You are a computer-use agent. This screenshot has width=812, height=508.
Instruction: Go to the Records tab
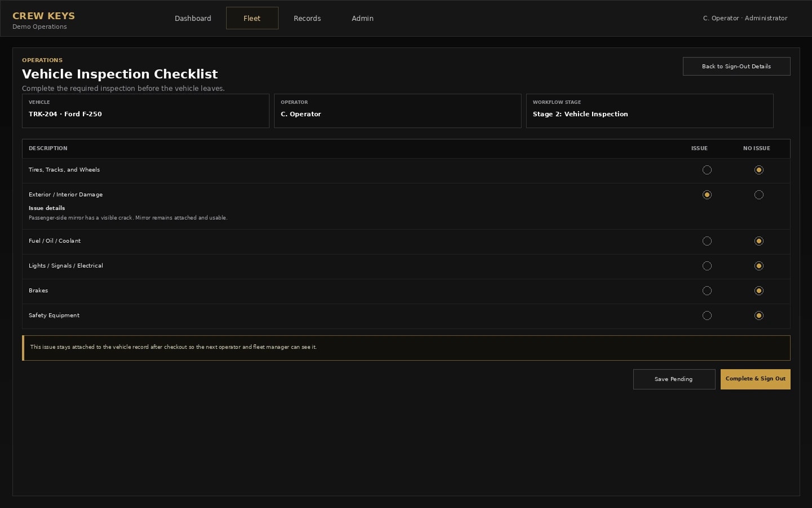coord(307,18)
